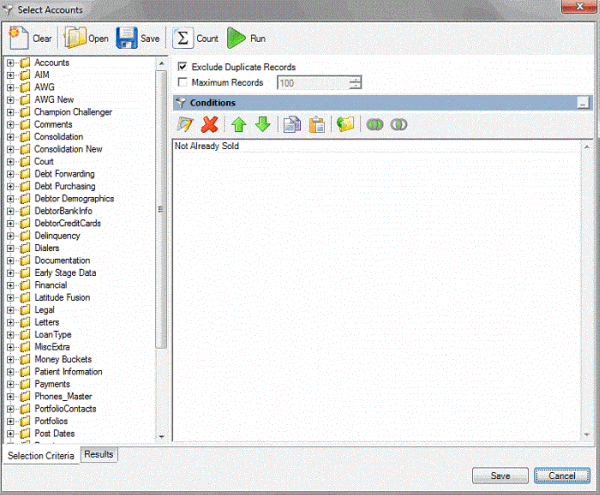Select the PortfolioContacts tree item
Image resolution: width=600 pixels, height=495 pixels.
pyautogui.click(x=65, y=409)
